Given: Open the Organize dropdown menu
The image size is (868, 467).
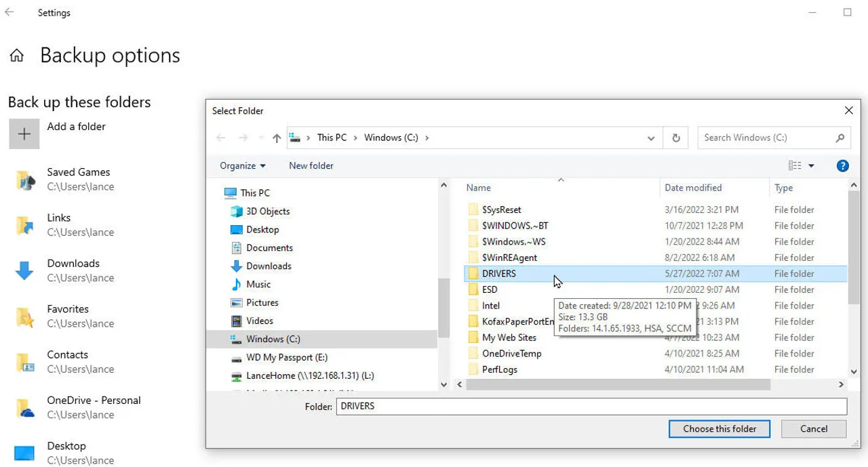Looking at the screenshot, I should [x=242, y=166].
